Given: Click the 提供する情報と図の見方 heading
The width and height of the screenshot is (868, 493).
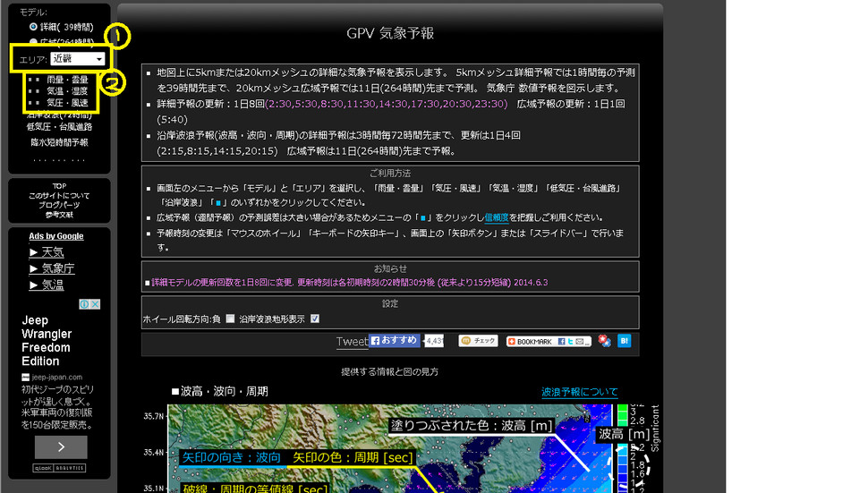Looking at the screenshot, I should click(390, 372).
